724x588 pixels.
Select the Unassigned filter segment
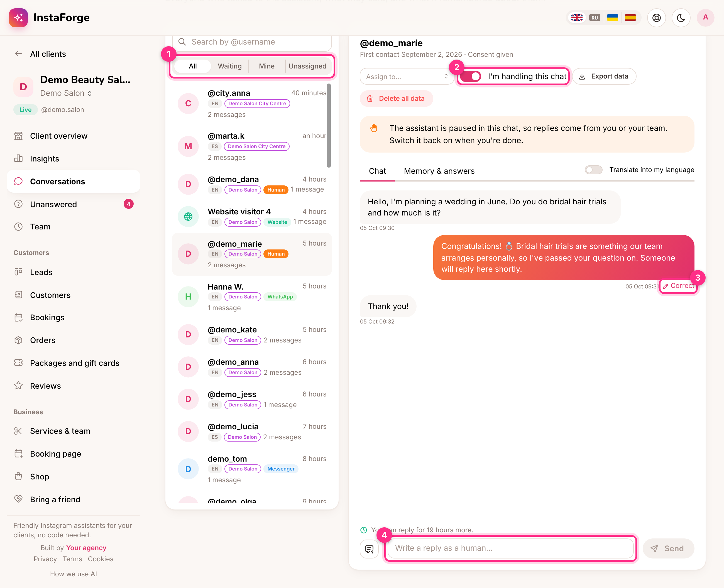307,66
